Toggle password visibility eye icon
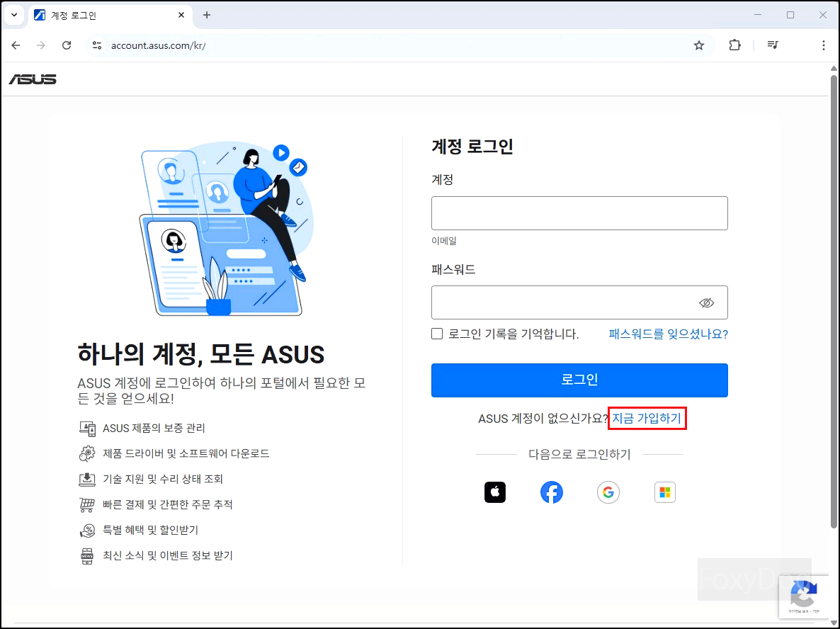The height and width of the screenshot is (629, 840). click(707, 302)
